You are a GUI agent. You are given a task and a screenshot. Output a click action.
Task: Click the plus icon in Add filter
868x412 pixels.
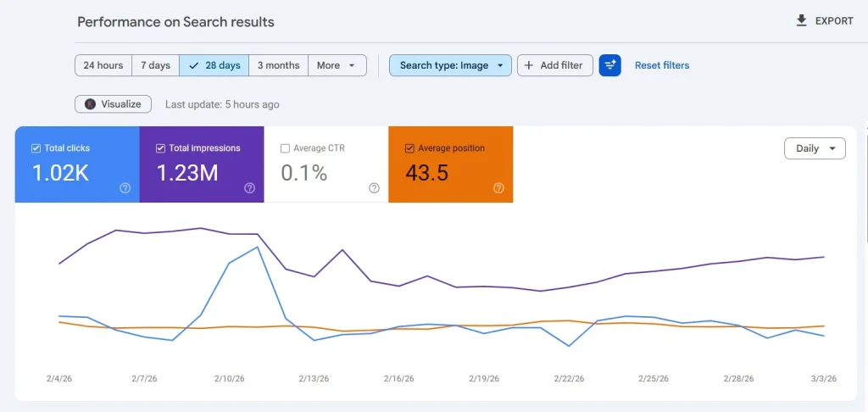529,65
